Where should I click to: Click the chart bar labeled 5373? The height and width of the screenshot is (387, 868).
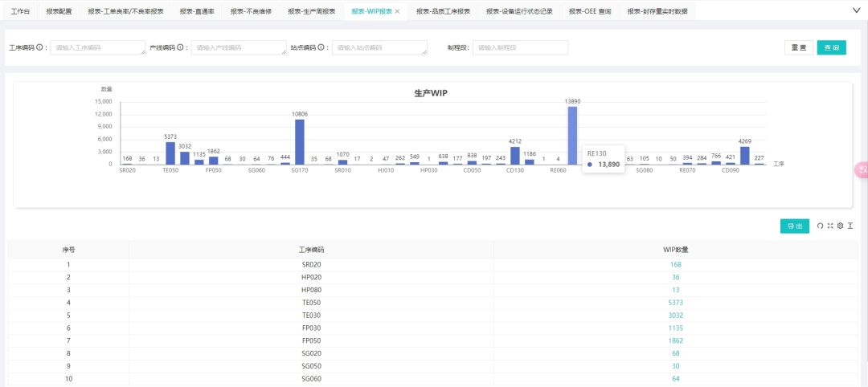tap(170, 153)
